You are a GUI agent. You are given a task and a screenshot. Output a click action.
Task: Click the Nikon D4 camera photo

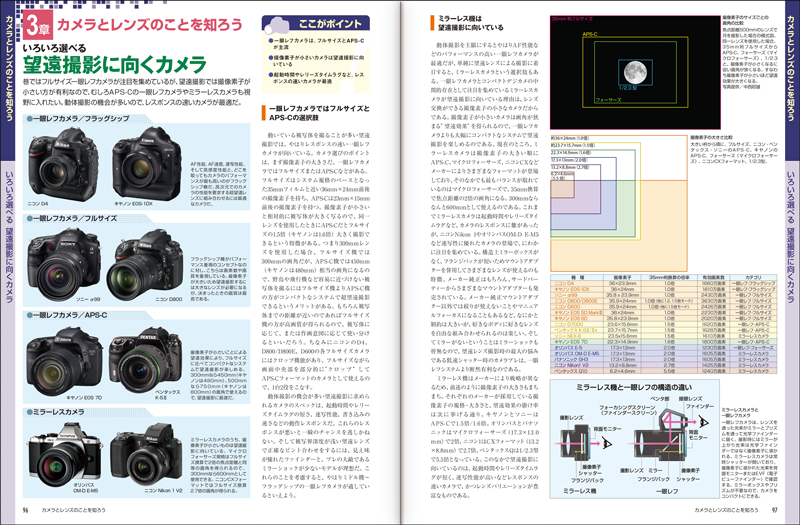pos(64,164)
